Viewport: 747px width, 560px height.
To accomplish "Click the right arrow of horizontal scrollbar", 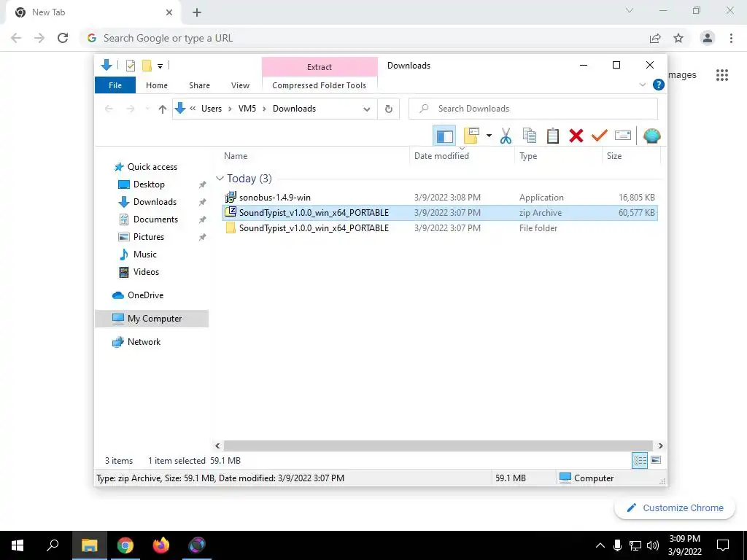I will click(x=660, y=446).
